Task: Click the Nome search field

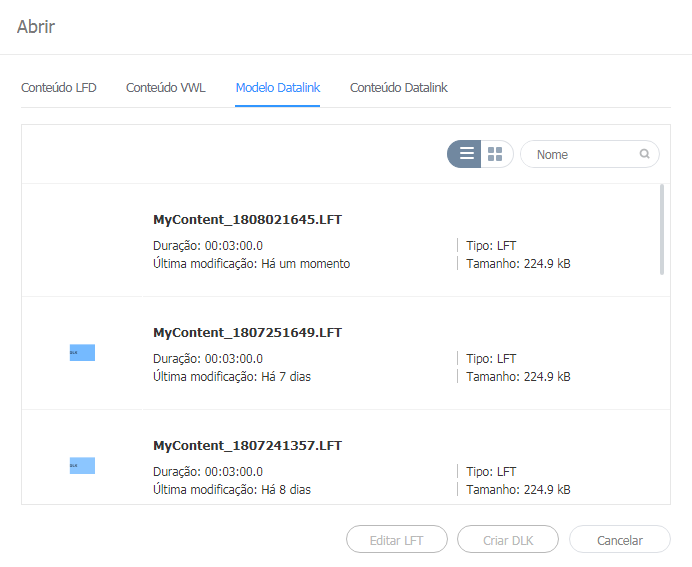Action: (x=585, y=154)
